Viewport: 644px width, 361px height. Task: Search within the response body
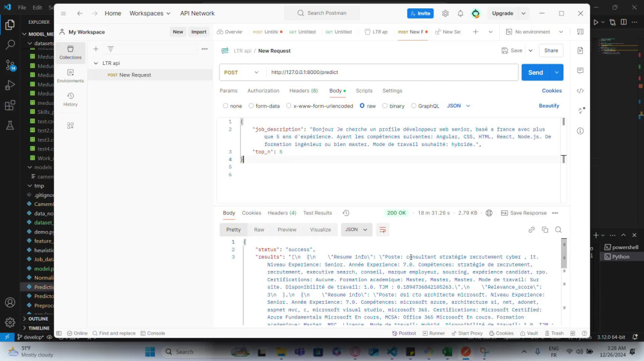[558, 230]
